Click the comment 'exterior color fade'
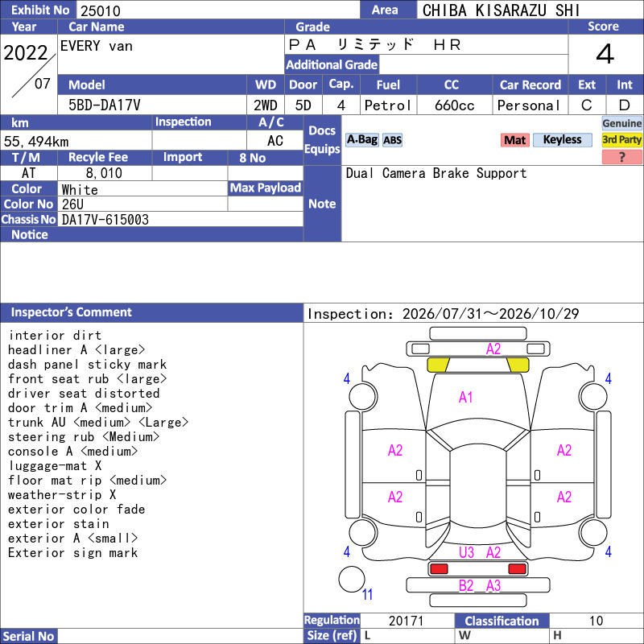This screenshot has width=644, height=644. [x=76, y=510]
